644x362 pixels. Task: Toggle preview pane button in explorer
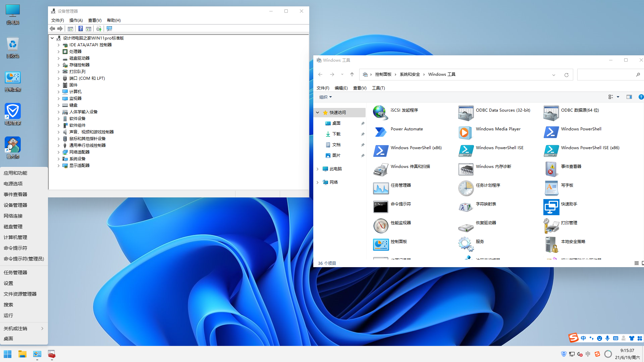(629, 97)
